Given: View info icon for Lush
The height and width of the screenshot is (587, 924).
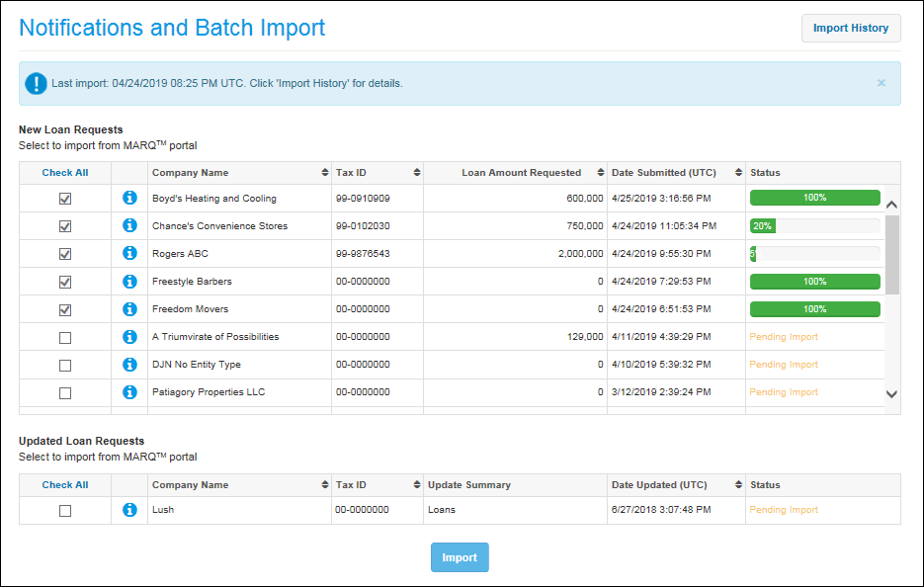Looking at the screenshot, I should pos(129,510).
